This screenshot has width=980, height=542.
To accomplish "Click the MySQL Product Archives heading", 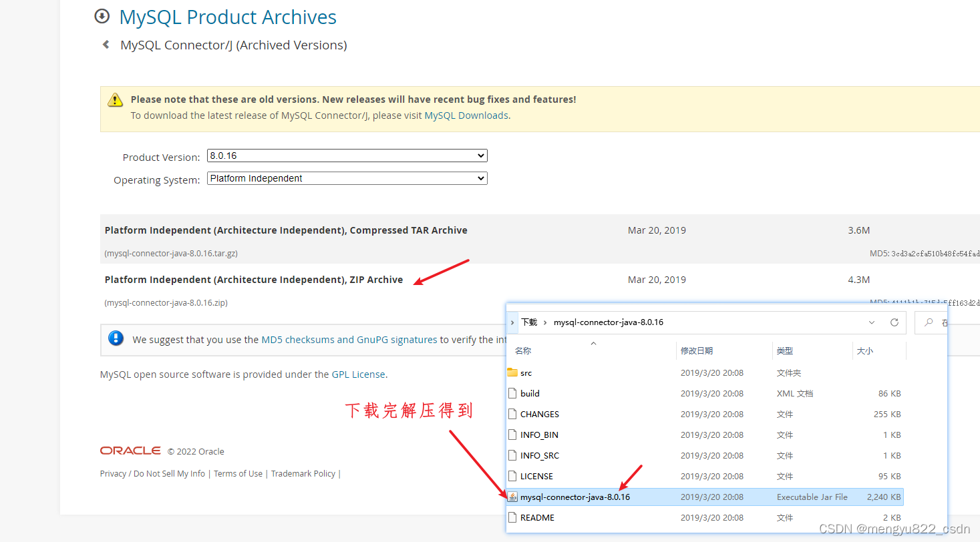I will coord(228,17).
